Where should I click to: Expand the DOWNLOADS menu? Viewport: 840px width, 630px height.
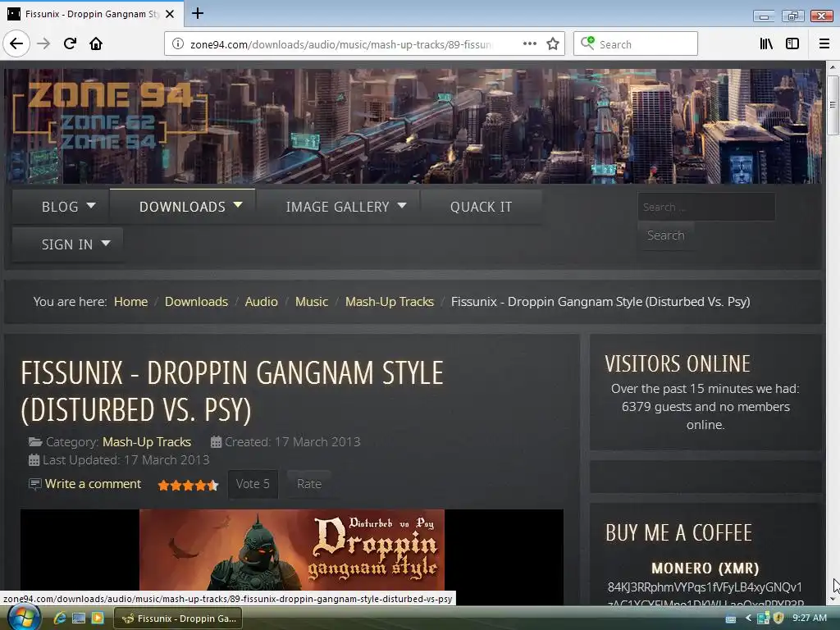pyautogui.click(x=183, y=207)
